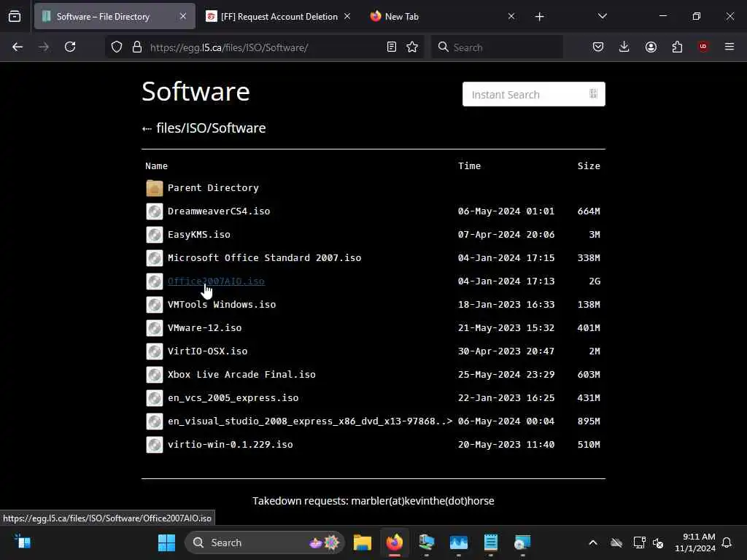747x560 pixels.
Task: Click the VMware-12.iso file link
Action: (x=204, y=328)
